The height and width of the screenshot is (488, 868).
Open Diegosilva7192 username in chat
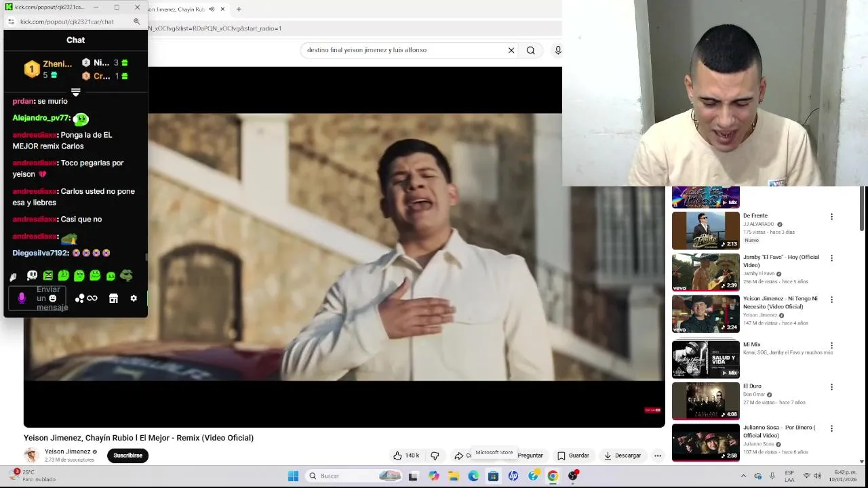coord(41,253)
